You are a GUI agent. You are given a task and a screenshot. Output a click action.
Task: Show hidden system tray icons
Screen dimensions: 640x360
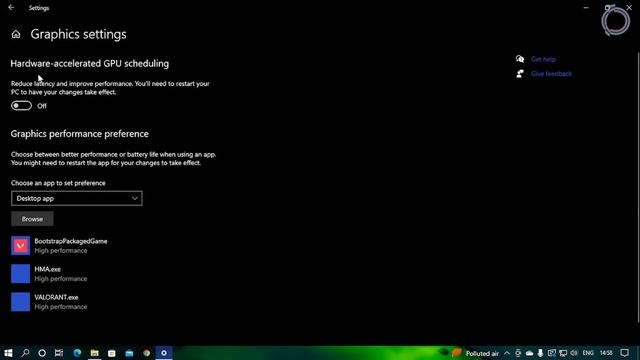pyautogui.click(x=507, y=353)
